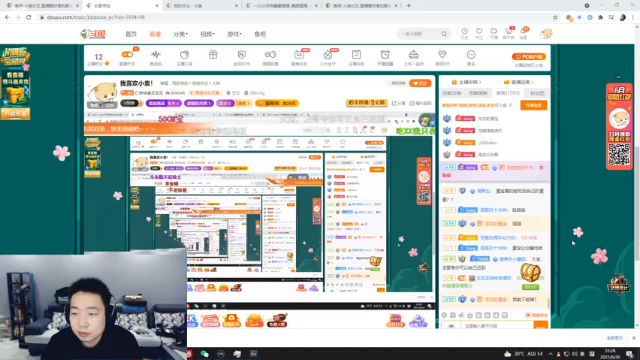The height and width of the screenshot is (360, 640).
Task: Toggle the orange switch in streamer toolbar
Action: coord(127,55)
